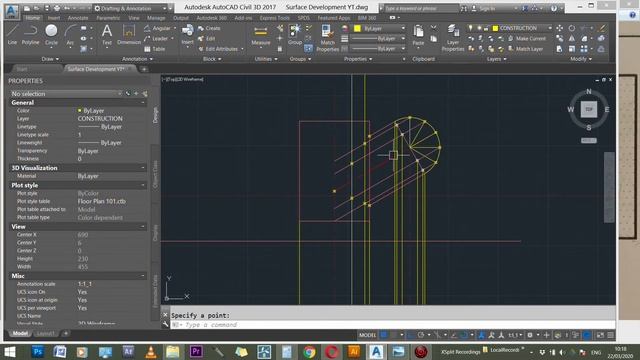Toggle object snap in status bar
The width and height of the screenshot is (640, 360).
464,335
